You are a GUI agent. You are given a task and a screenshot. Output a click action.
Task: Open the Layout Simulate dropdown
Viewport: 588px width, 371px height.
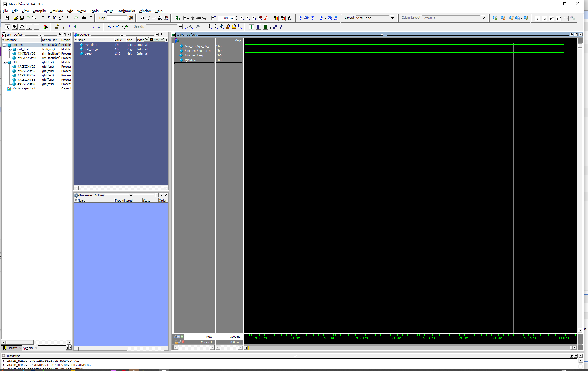pos(392,18)
